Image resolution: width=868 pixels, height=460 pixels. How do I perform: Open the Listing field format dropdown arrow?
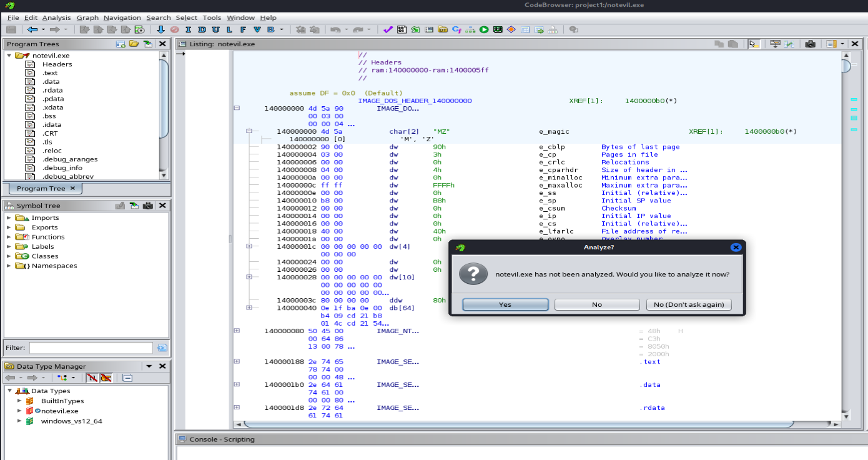[842, 44]
